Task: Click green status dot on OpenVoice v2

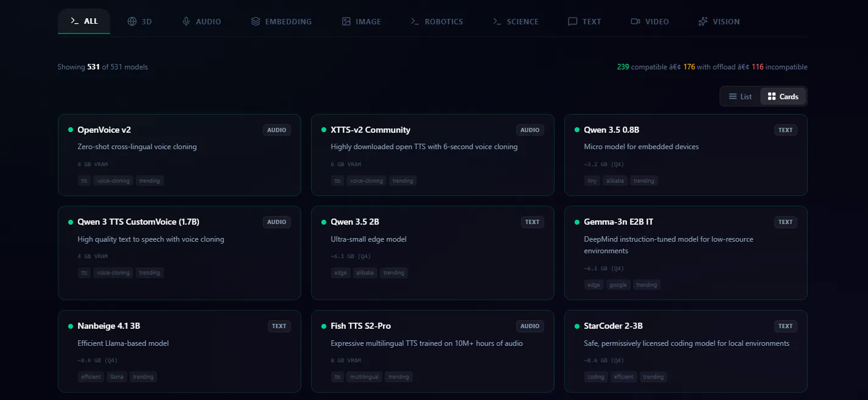Action: [71, 130]
